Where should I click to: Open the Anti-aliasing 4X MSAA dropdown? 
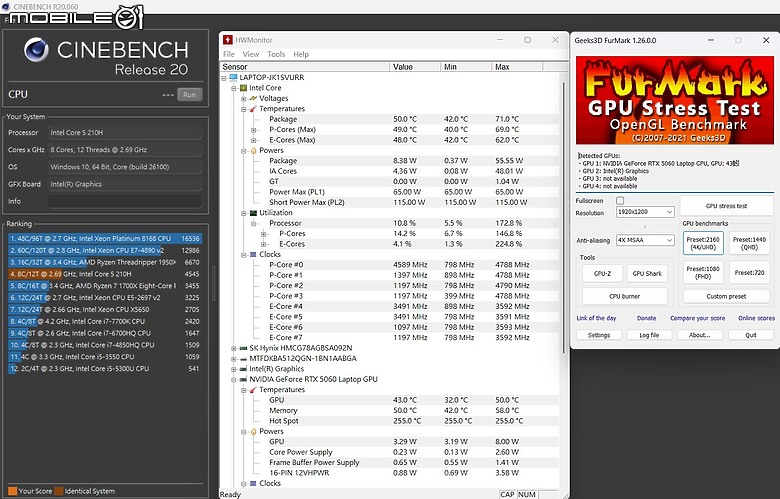(x=645, y=240)
